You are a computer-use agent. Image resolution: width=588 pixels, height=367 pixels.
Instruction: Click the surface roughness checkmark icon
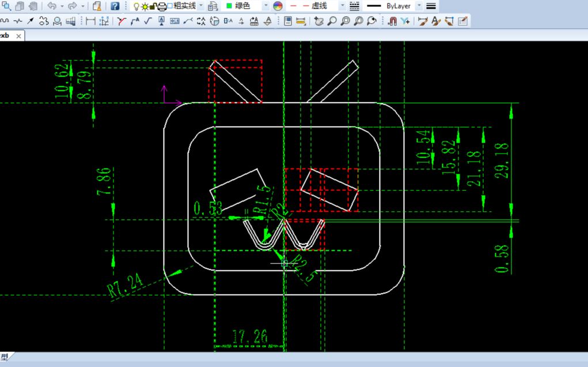point(148,21)
